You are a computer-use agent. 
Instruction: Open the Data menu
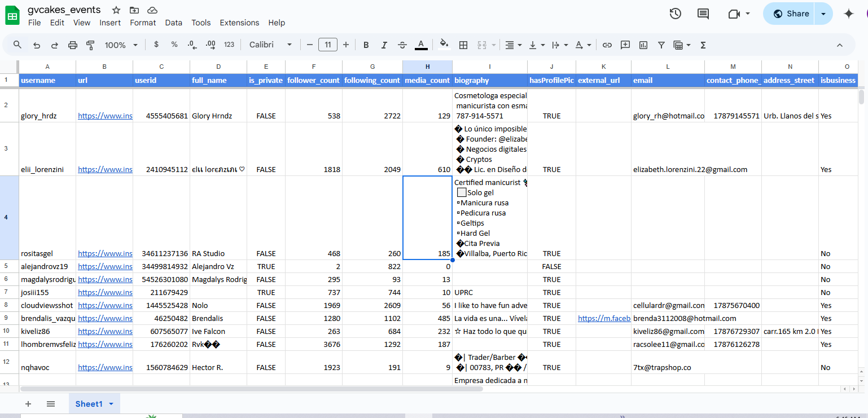pyautogui.click(x=173, y=23)
